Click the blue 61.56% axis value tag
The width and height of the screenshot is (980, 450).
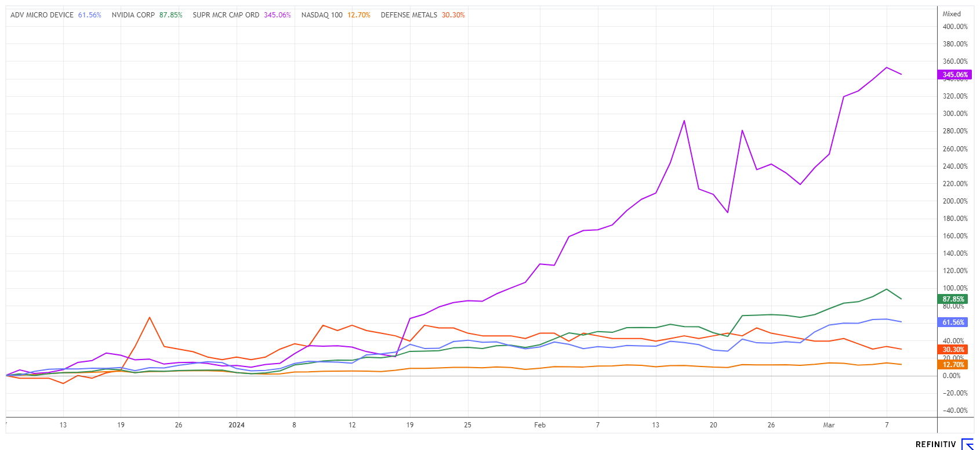(x=953, y=322)
